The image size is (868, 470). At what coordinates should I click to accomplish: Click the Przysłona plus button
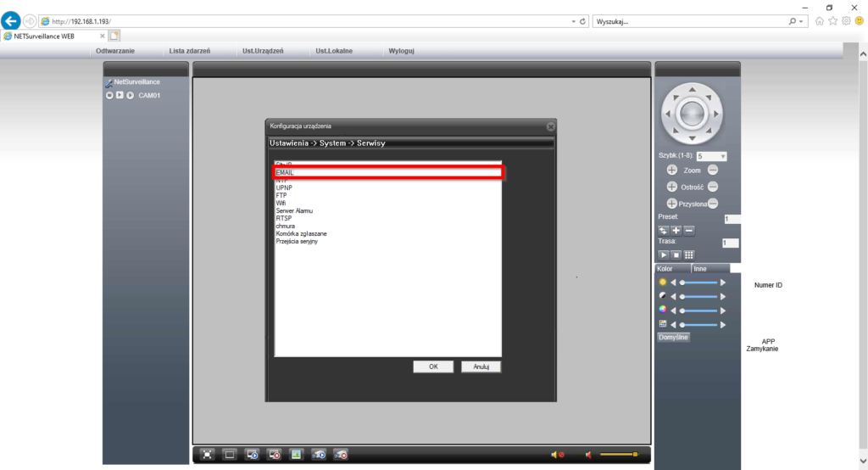click(672, 204)
